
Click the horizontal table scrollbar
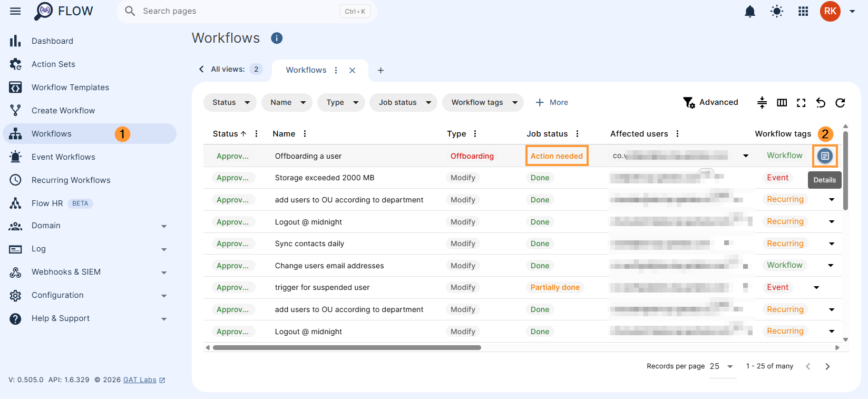(x=347, y=348)
